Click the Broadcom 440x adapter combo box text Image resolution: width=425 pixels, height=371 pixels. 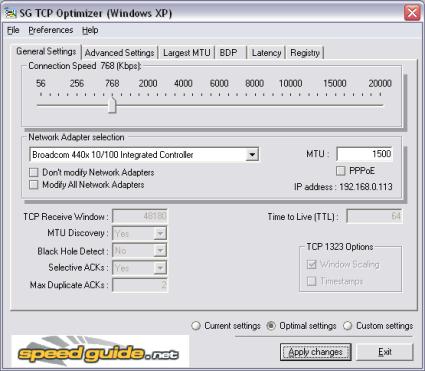point(113,155)
